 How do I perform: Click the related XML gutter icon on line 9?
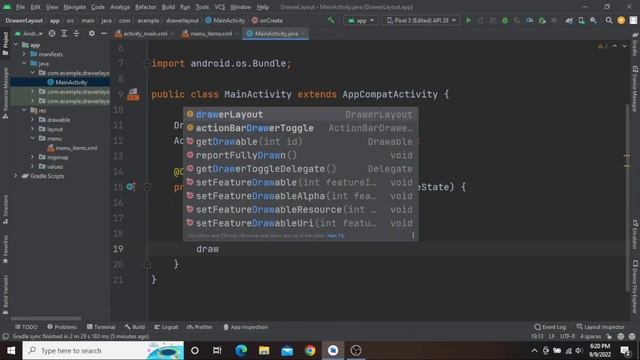(x=133, y=95)
